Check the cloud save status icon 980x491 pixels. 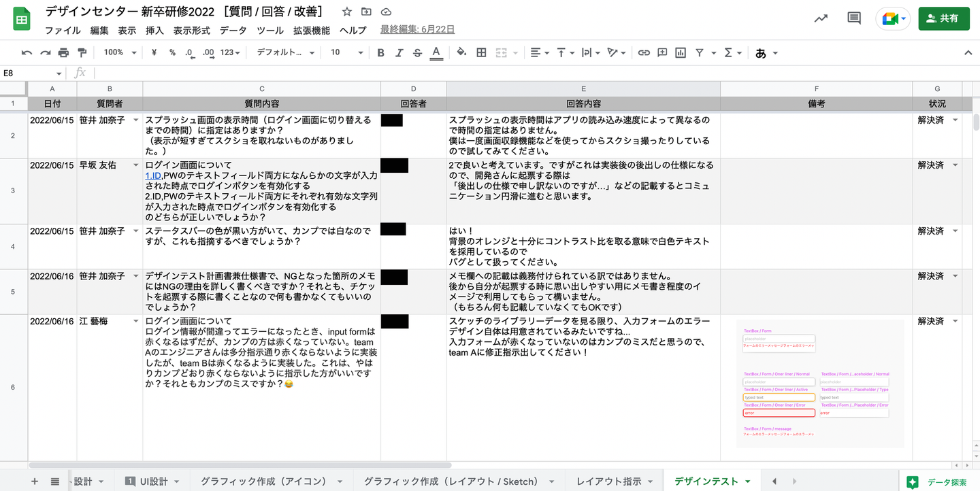(386, 12)
